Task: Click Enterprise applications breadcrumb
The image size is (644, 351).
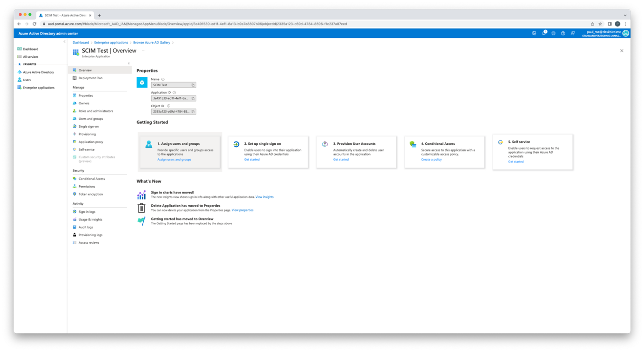Action: tap(111, 43)
